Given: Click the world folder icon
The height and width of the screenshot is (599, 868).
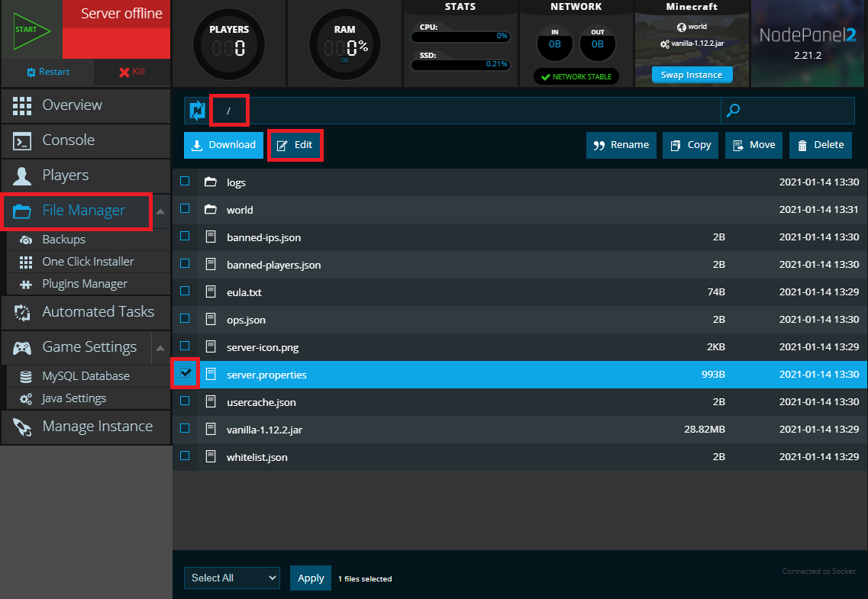Looking at the screenshot, I should [x=211, y=210].
